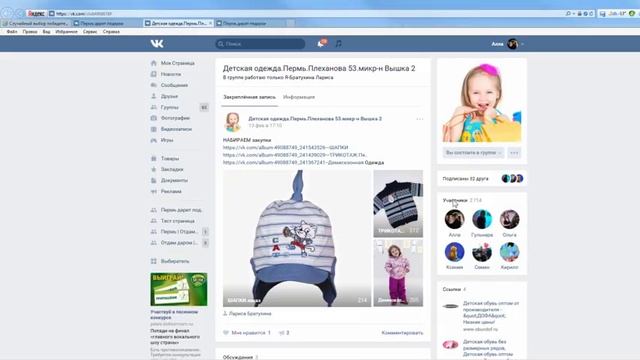Click the like heart icon under post
640x360 pixels.
226,333
